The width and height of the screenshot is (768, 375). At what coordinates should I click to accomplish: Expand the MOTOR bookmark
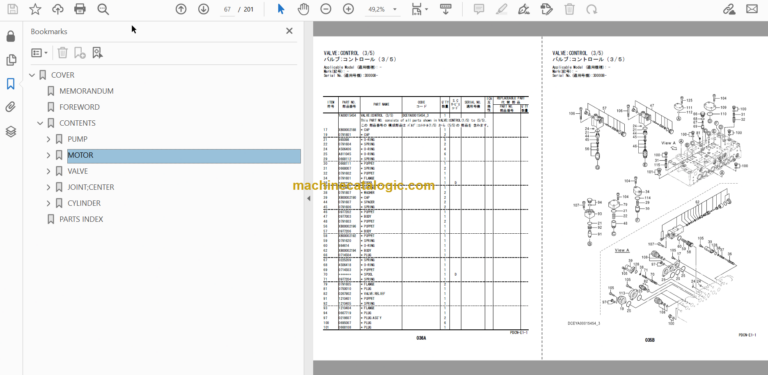tap(48, 155)
